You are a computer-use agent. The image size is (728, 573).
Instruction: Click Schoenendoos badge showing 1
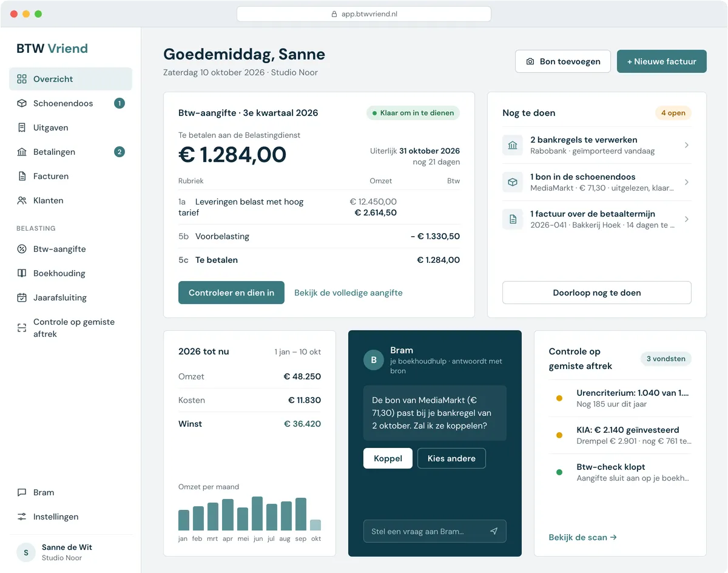click(x=120, y=103)
